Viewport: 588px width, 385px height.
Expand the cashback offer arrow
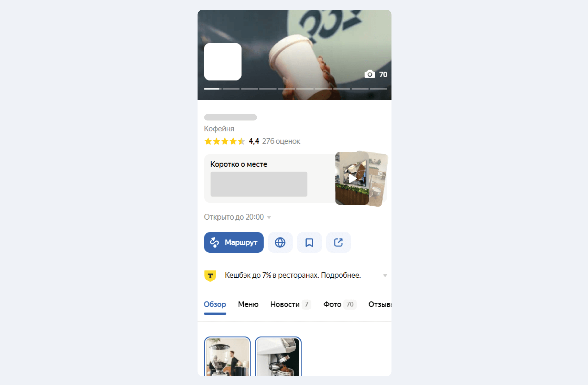(x=385, y=276)
